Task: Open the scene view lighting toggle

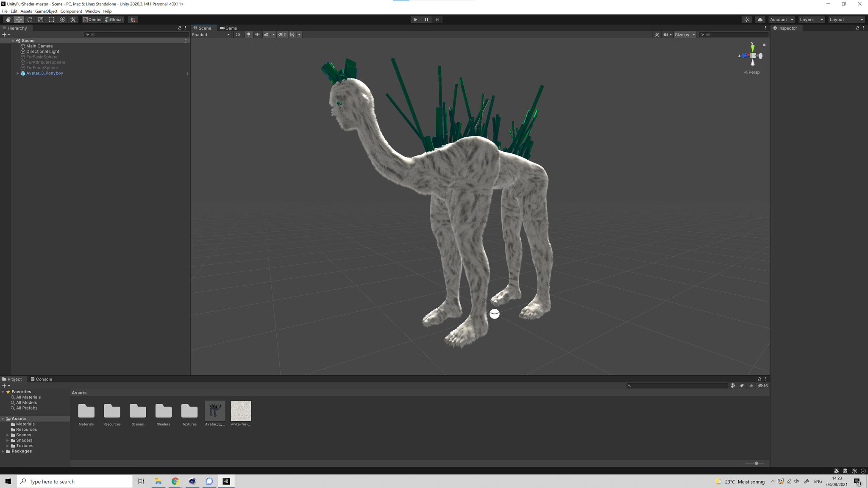Action: (x=248, y=34)
